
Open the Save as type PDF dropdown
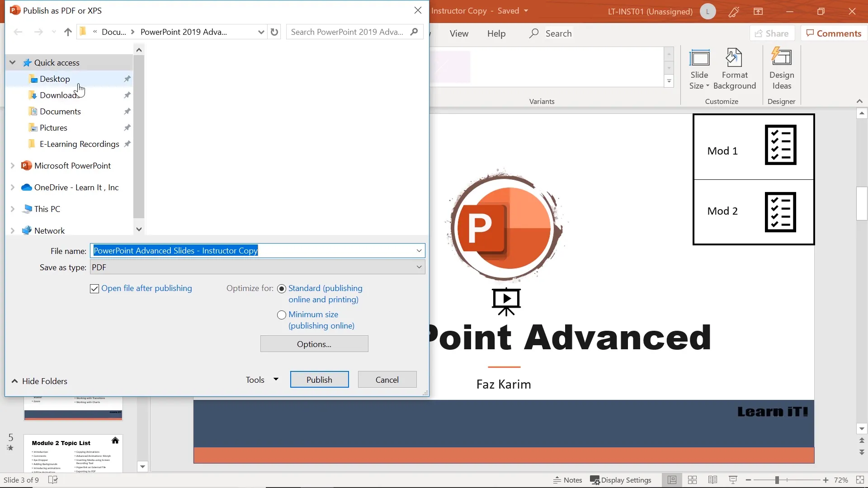[257, 267]
